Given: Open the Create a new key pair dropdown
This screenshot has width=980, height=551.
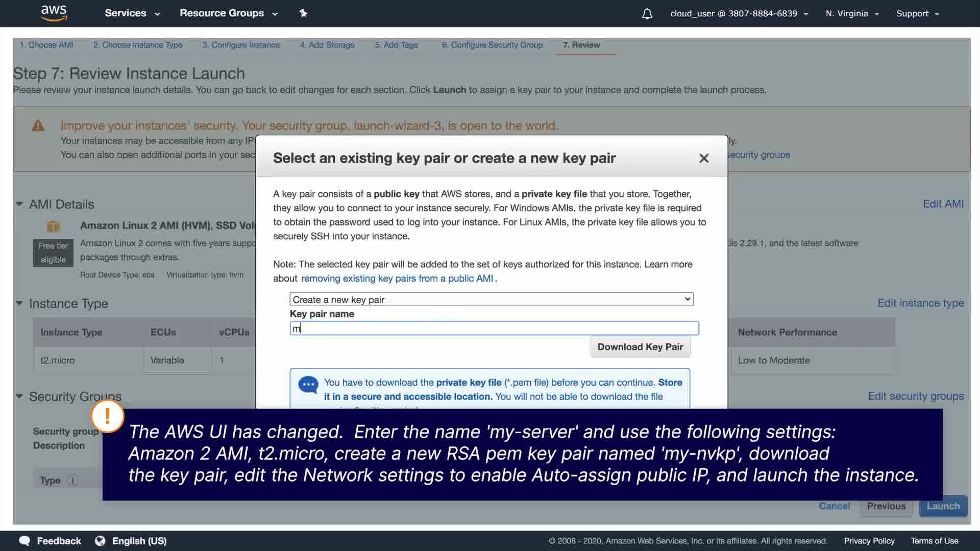Looking at the screenshot, I should (491, 299).
